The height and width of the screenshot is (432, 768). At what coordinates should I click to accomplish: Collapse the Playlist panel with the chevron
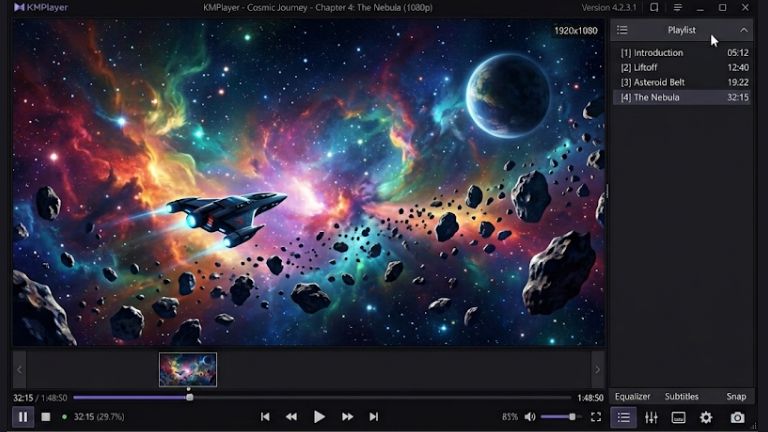point(744,30)
